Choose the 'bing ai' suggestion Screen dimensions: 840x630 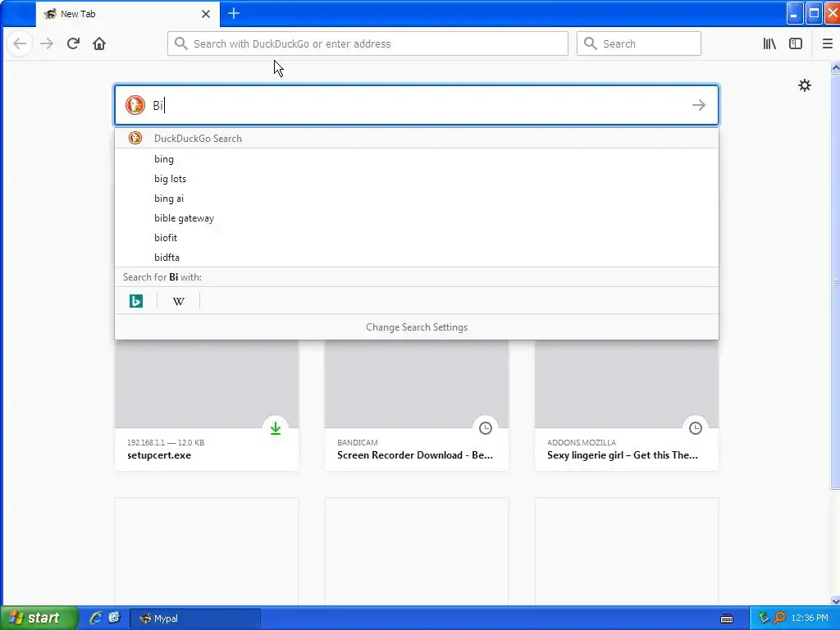(x=416, y=199)
